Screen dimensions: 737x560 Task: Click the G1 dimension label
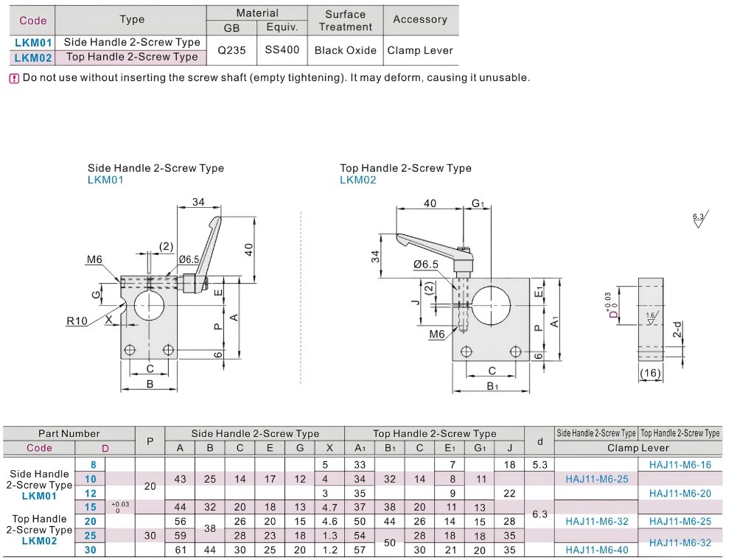[x=478, y=203]
